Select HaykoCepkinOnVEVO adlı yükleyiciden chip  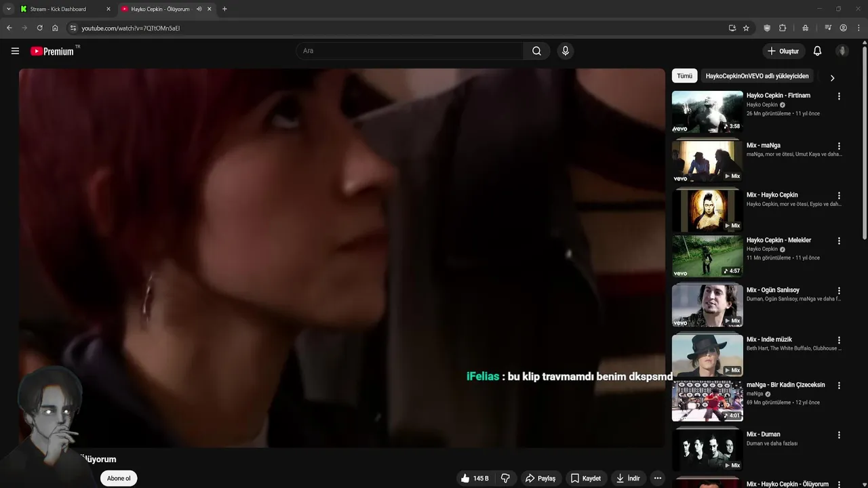(757, 76)
